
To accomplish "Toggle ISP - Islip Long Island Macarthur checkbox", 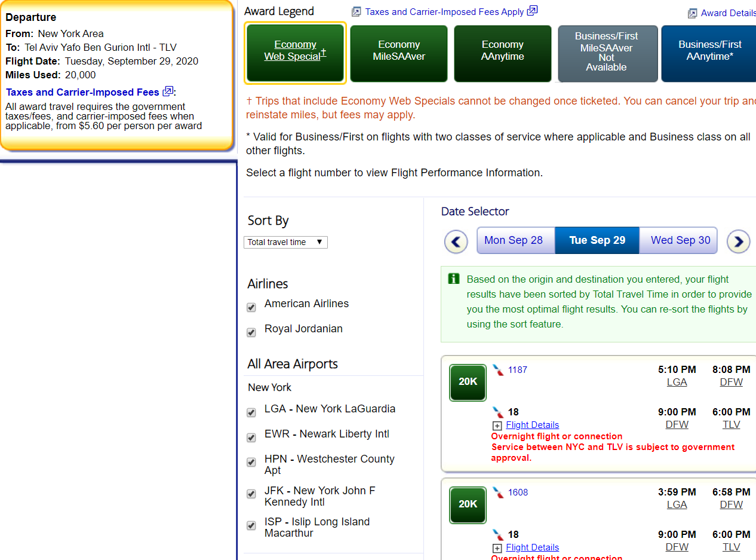I will pos(251,525).
